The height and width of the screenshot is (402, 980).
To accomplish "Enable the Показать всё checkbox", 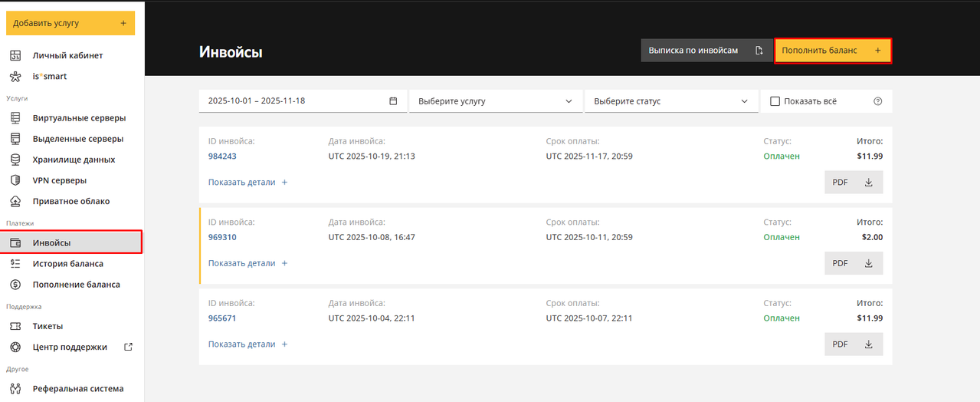I will (x=775, y=100).
